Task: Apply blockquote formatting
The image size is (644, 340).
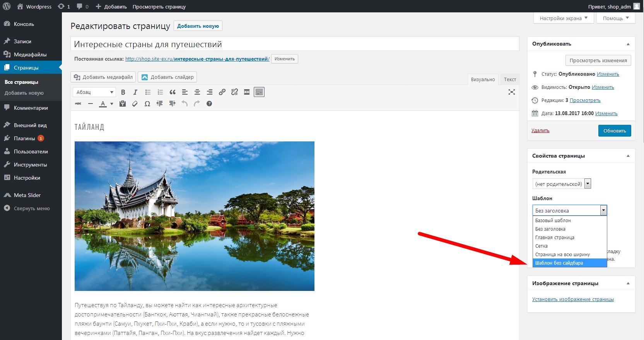Action: pos(173,92)
